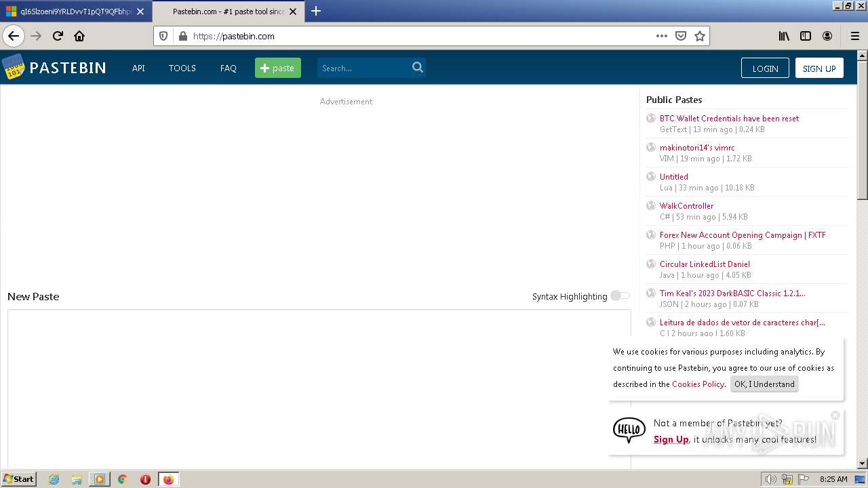Open the WalkController paste link
Image resolution: width=868 pixels, height=488 pixels.
click(x=686, y=205)
